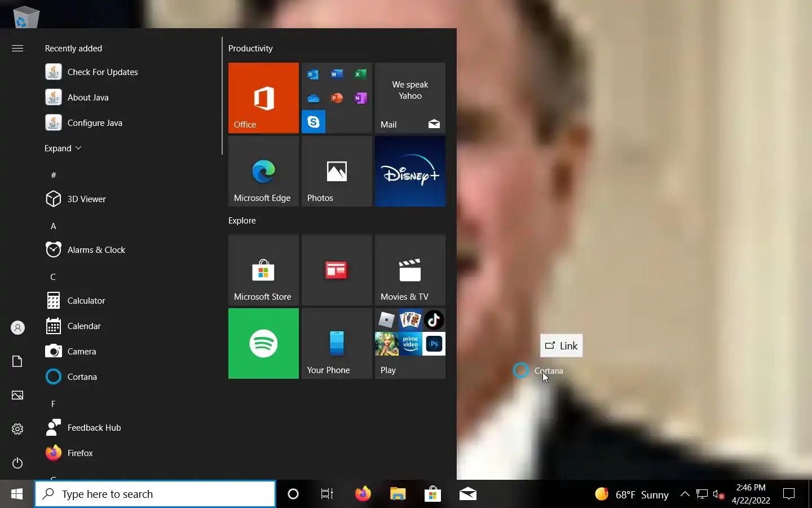Image resolution: width=812 pixels, height=508 pixels.
Task: Open Settings gear in Start sidebar
Action: tap(17, 429)
